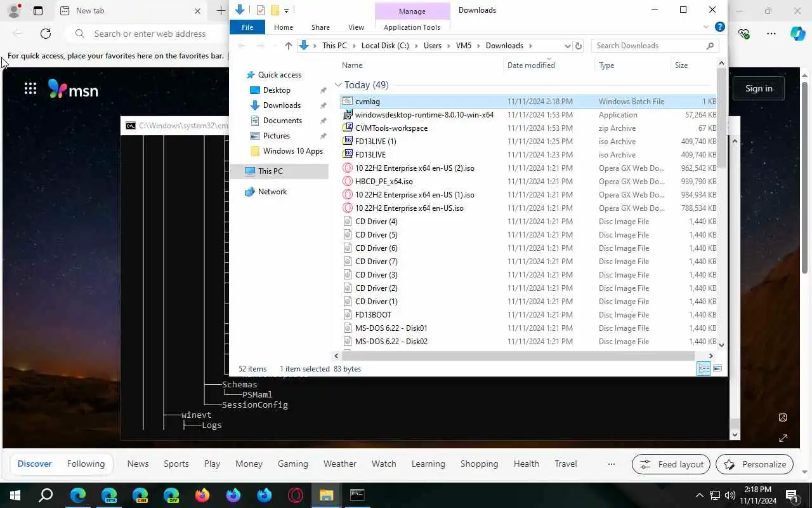812x508 pixels.
Task: Go up one folder level arrow
Action: coord(289,46)
